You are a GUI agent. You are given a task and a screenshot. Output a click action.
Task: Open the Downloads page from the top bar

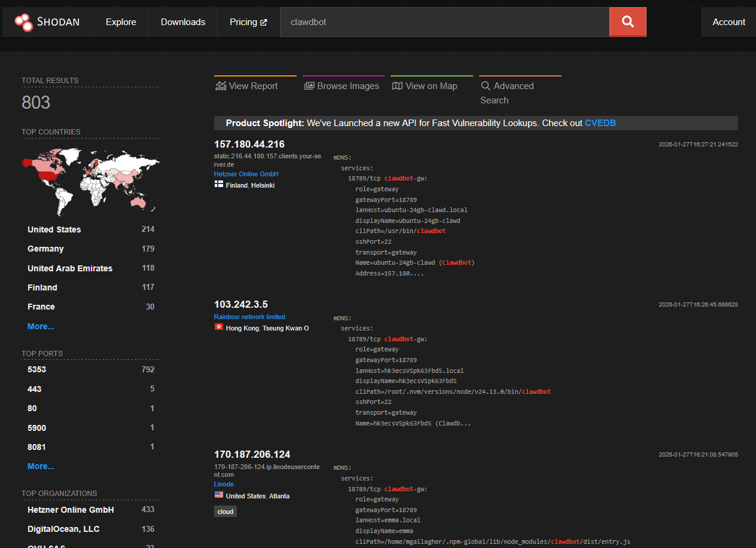tap(182, 22)
